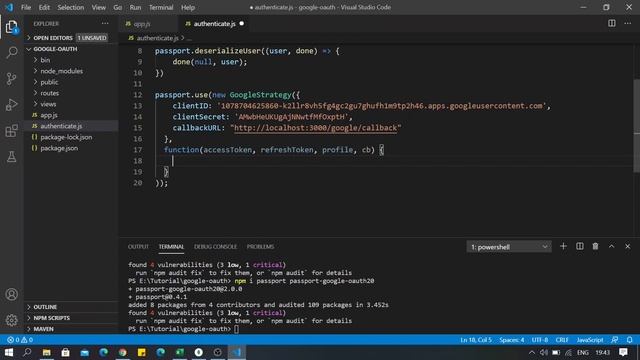The width and height of the screenshot is (640, 360).
Task: Open notifications bell in status bar
Action: [x=630, y=340]
